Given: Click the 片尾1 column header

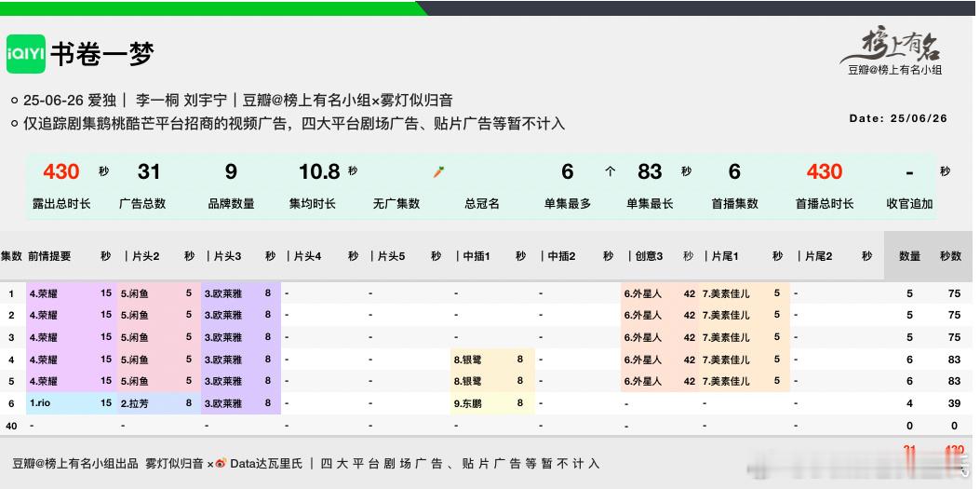Looking at the screenshot, I should click(x=725, y=256).
